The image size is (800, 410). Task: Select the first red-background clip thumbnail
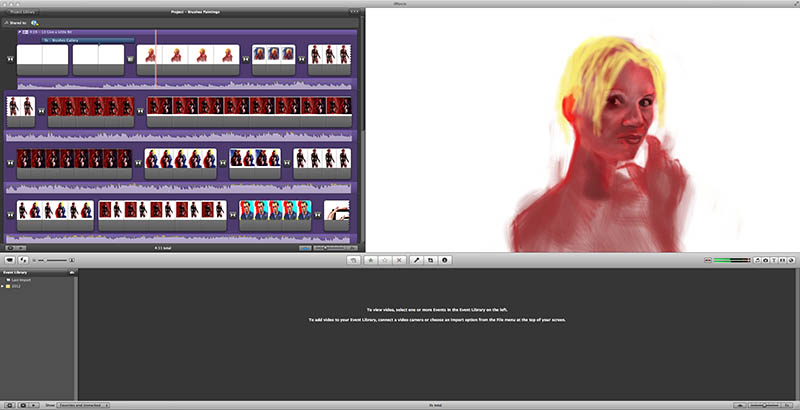(56, 105)
